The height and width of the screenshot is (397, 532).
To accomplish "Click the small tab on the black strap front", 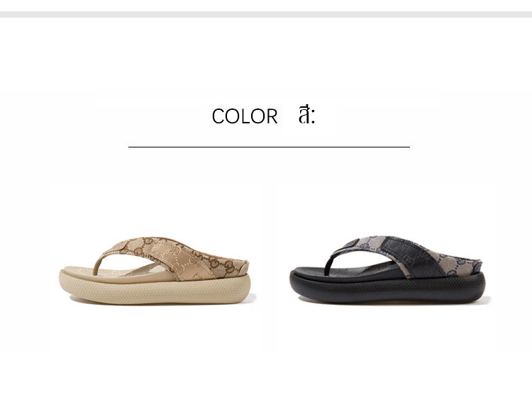I will (x=351, y=245).
